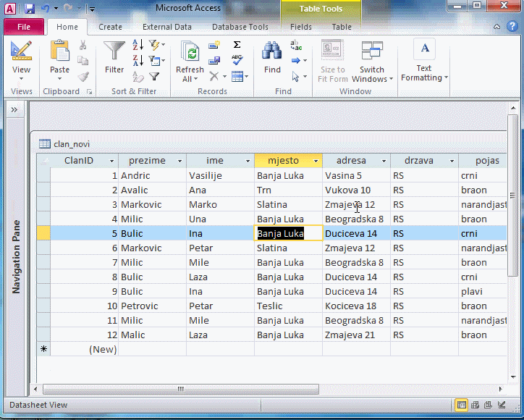Switch to PivotTable View in status bar

click(x=475, y=405)
